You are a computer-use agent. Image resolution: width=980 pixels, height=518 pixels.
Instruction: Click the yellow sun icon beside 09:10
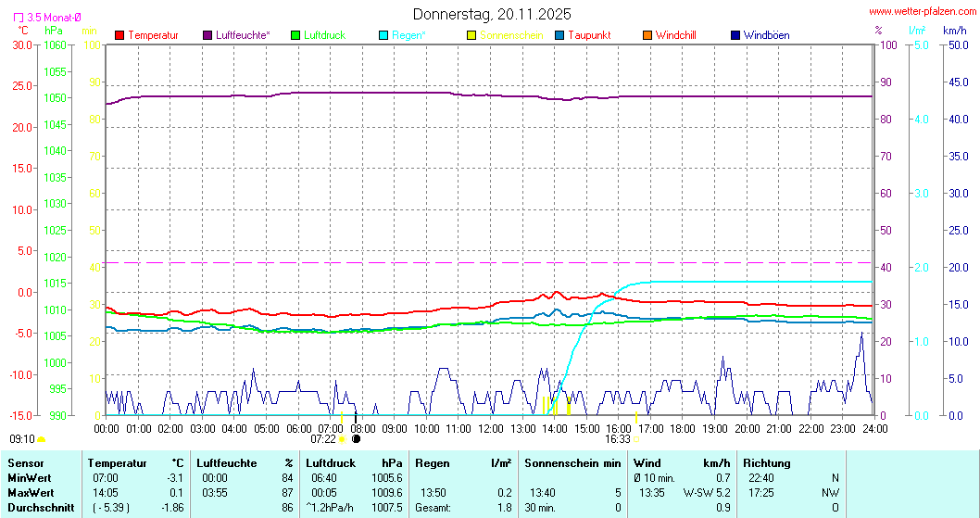click(x=41, y=439)
